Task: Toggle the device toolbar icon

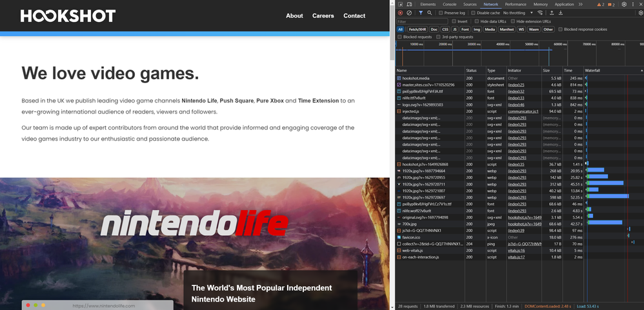Action: (410, 4)
